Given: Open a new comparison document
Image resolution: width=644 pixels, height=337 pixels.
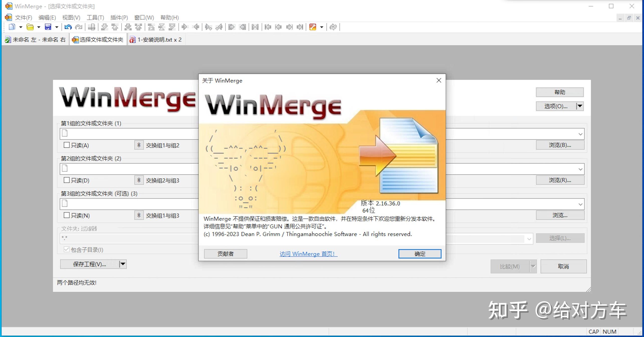Looking at the screenshot, I should point(12,27).
